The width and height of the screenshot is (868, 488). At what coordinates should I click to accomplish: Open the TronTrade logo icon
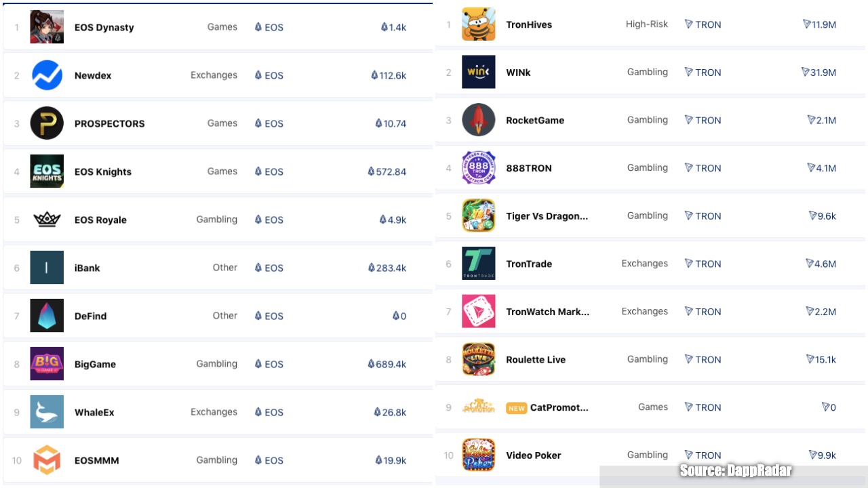pyautogui.click(x=478, y=264)
